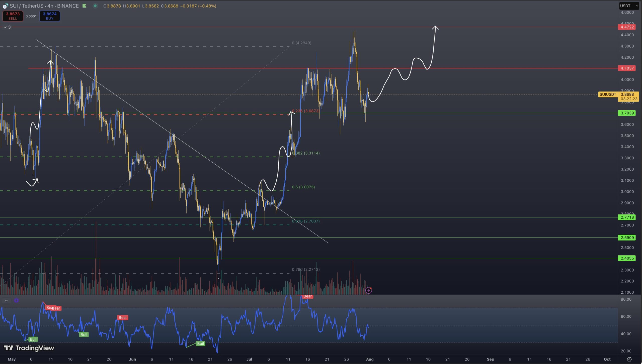Viewport: 642px width, 364px height.
Task: Click the red Bear label on the RSI pane
Action: click(x=308, y=296)
